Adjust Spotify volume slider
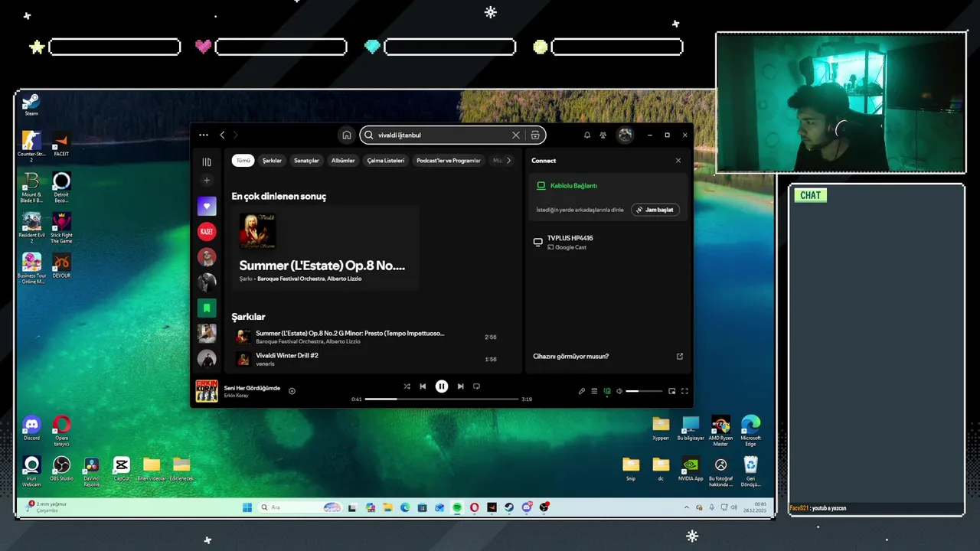 (x=644, y=391)
